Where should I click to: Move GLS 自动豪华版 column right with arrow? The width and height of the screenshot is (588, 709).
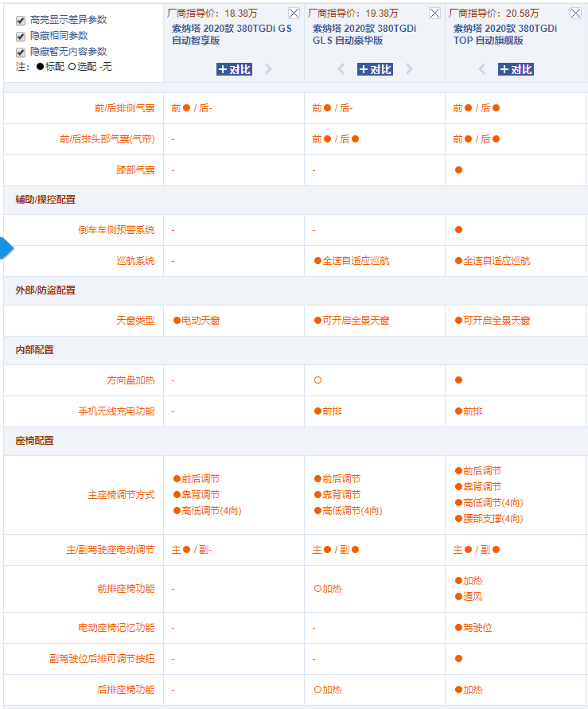click(410, 69)
